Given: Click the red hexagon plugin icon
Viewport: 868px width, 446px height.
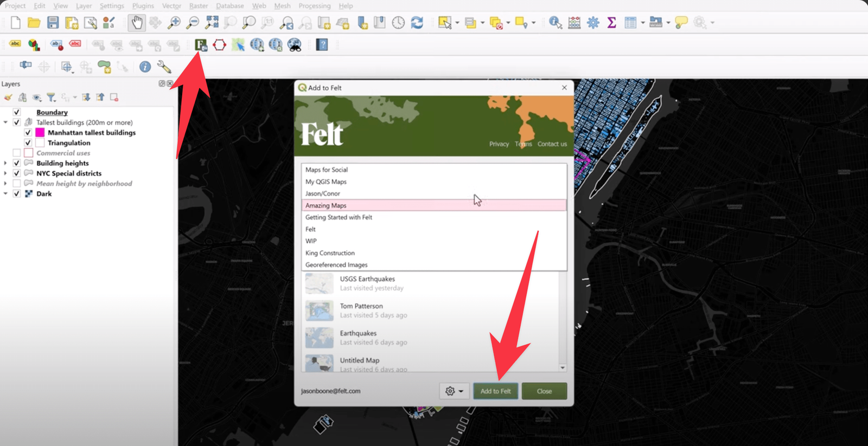Looking at the screenshot, I should (x=219, y=45).
